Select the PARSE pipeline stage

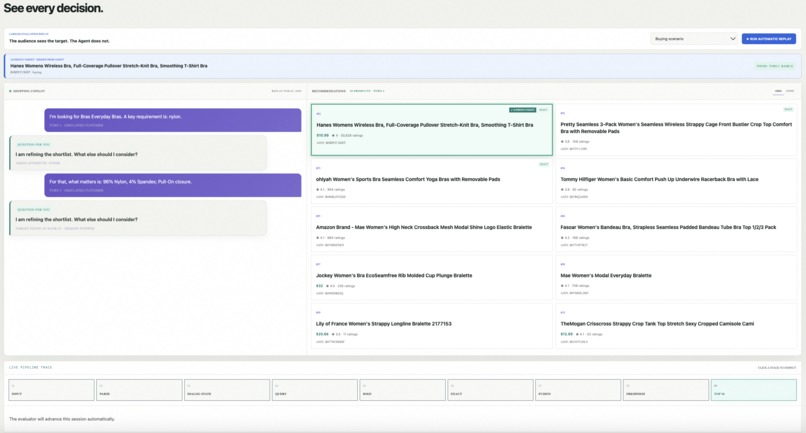[139, 390]
